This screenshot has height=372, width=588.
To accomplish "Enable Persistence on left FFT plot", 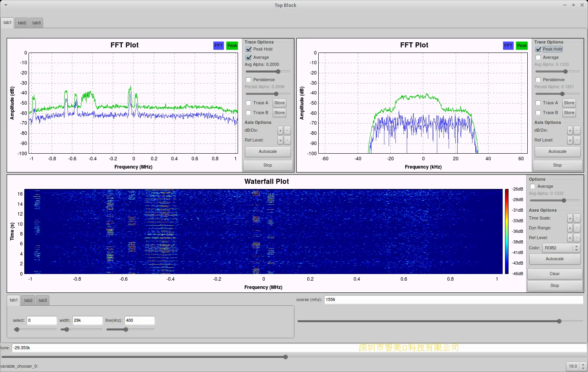I will tap(249, 80).
